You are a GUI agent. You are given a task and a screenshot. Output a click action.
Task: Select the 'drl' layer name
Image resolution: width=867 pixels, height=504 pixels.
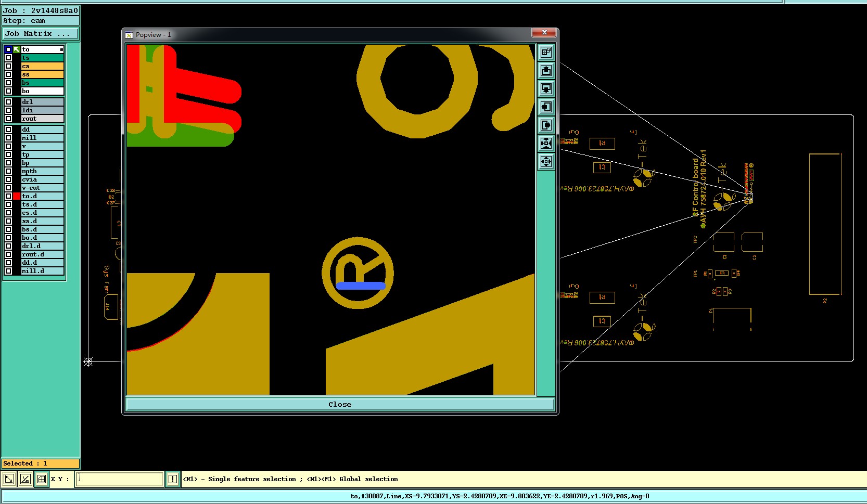[42, 102]
